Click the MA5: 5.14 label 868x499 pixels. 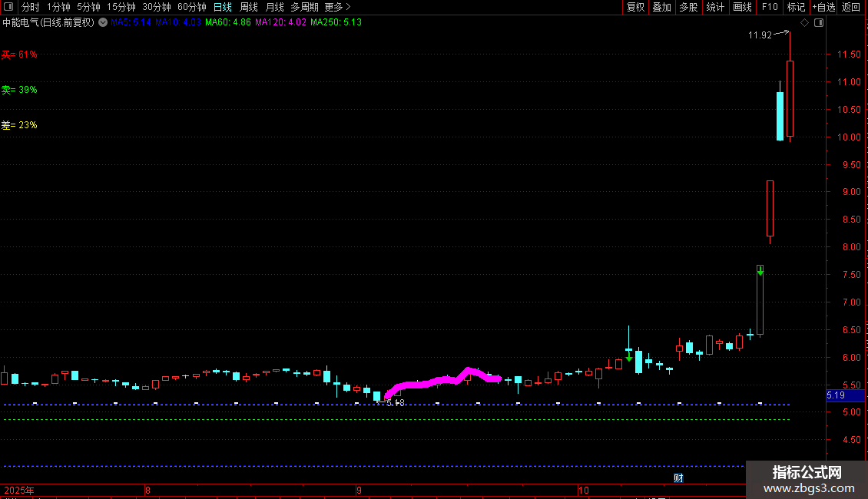coord(131,22)
